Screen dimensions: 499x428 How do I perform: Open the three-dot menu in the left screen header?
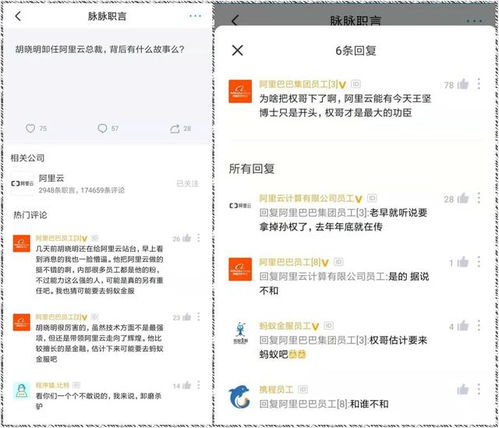pos(195,16)
